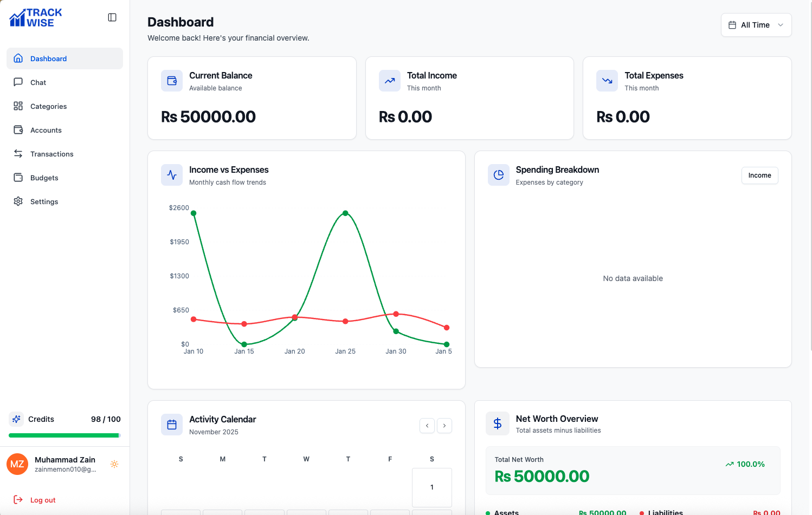Viewport: 812px width, 515px height.
Task: Go to next month in Activity Calendar
Action: tap(444, 426)
